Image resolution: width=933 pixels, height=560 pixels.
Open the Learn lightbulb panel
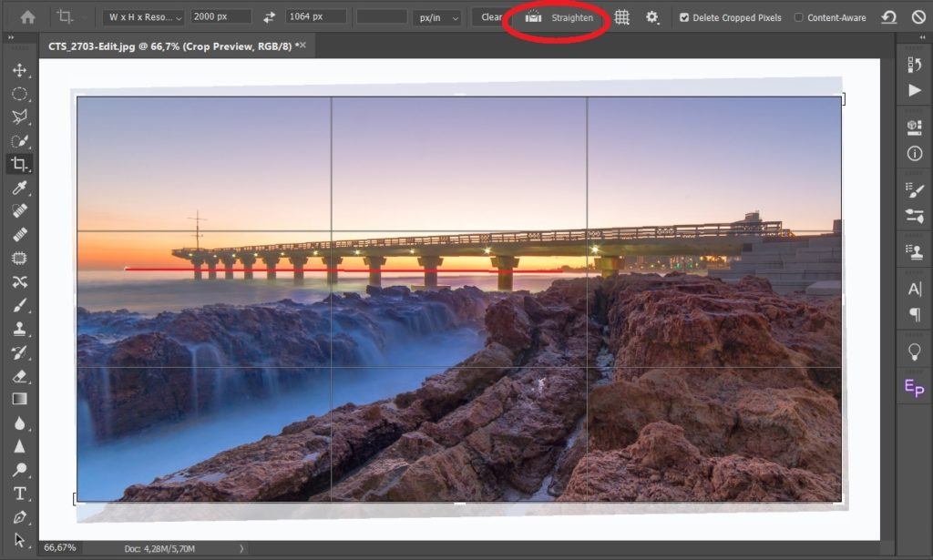pos(914,351)
